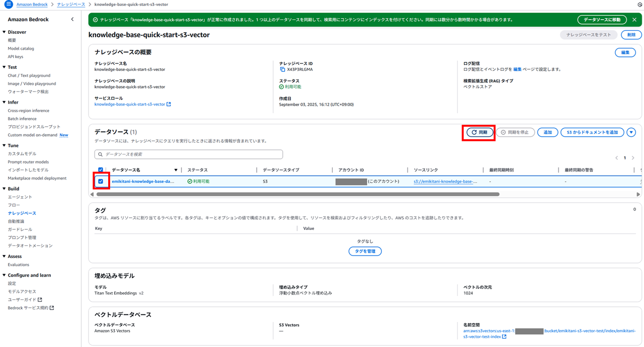
Task: Click the 同期 sync button
Action: click(x=479, y=132)
